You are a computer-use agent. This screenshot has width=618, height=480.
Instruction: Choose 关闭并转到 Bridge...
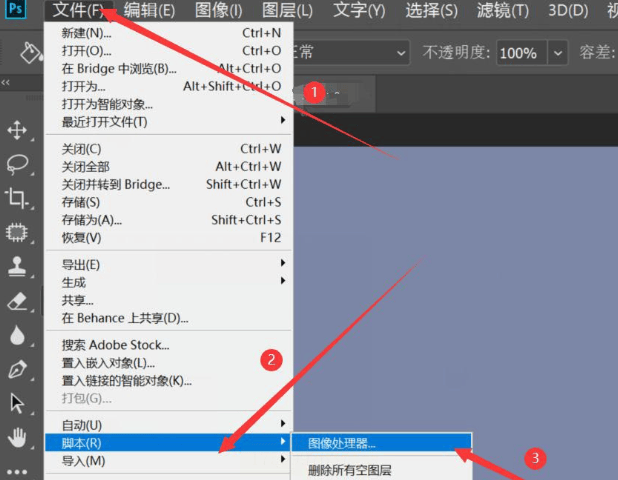point(169,184)
